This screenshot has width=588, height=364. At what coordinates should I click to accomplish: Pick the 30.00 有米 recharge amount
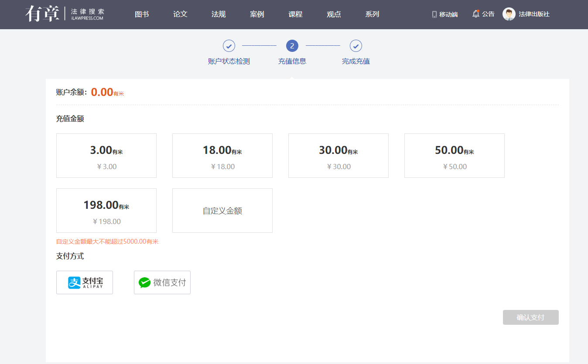[338, 156]
